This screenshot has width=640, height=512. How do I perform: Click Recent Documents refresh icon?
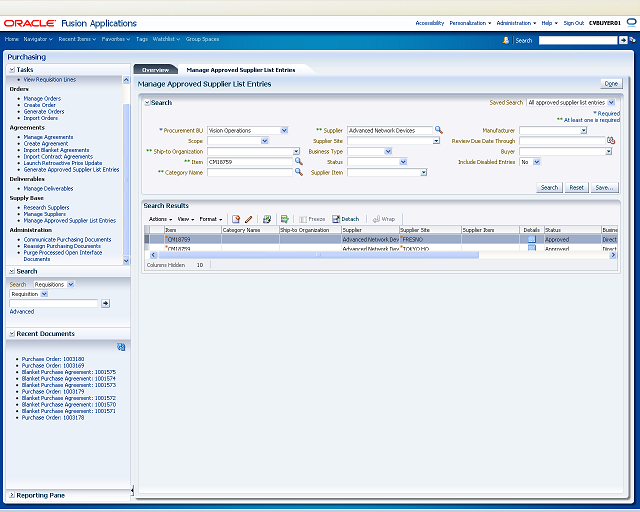[121, 347]
